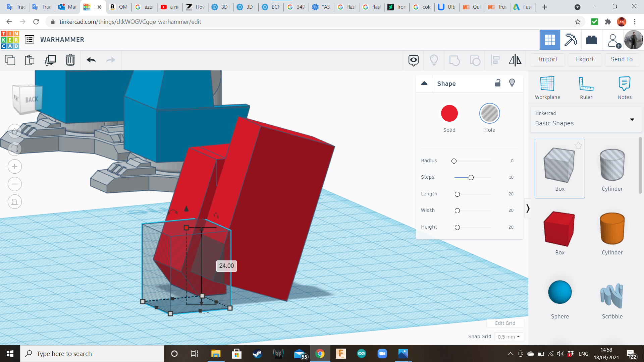Click the Mirror tool icon
The width and height of the screenshot is (644, 362).
(x=515, y=60)
